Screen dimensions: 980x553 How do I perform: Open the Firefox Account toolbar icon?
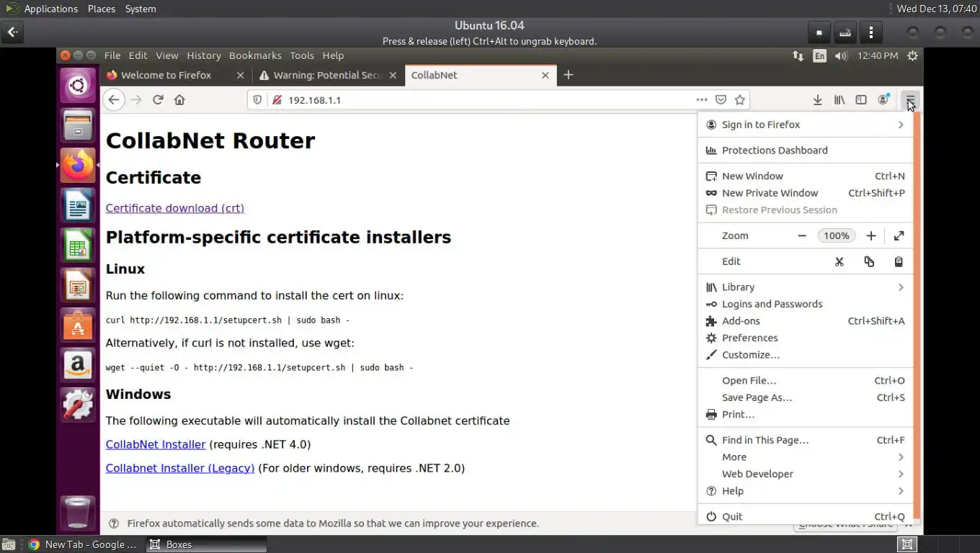883,100
